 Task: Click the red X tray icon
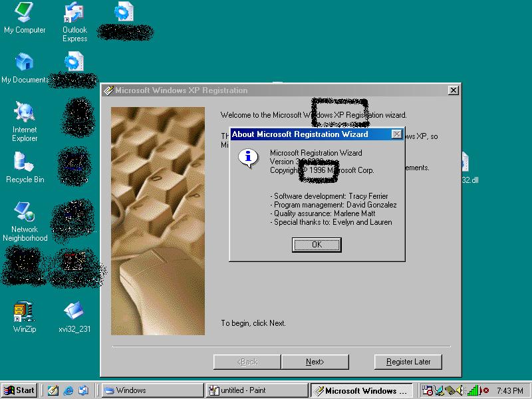click(485, 390)
